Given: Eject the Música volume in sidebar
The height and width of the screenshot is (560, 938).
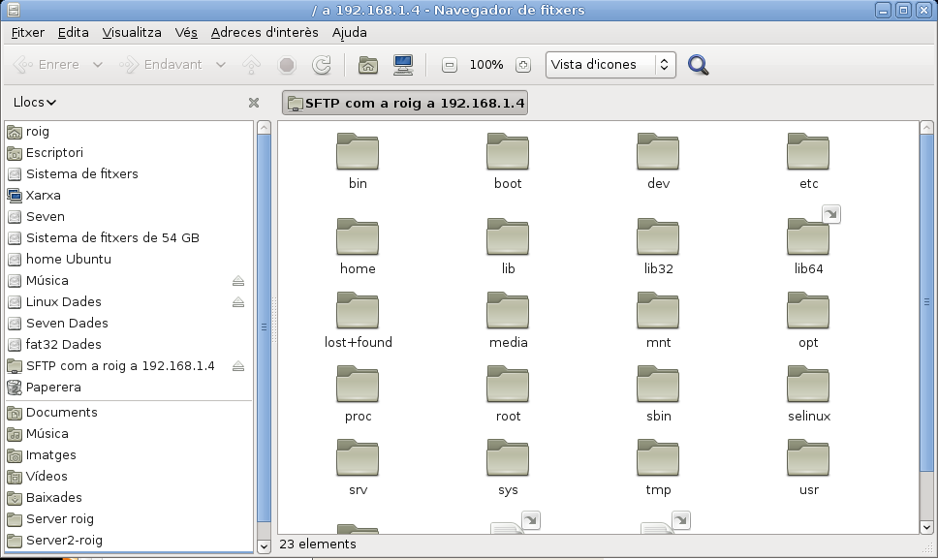Looking at the screenshot, I should (x=238, y=281).
